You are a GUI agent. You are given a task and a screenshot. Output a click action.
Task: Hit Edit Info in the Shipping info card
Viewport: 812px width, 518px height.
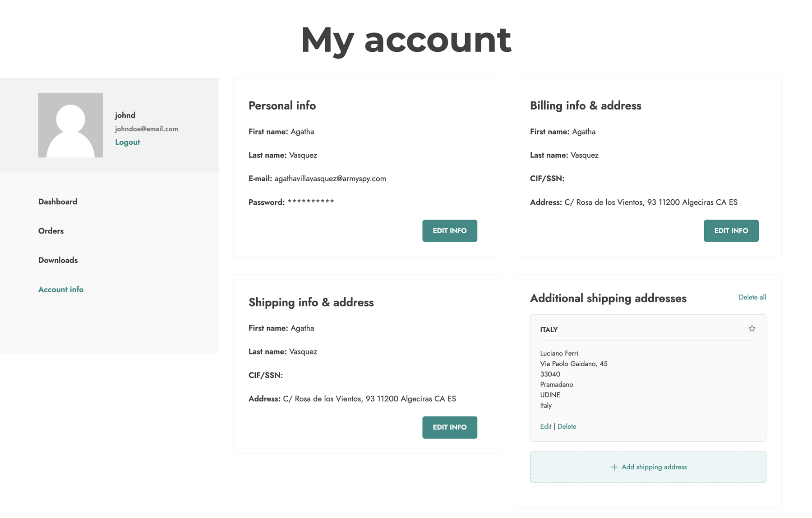(449, 427)
